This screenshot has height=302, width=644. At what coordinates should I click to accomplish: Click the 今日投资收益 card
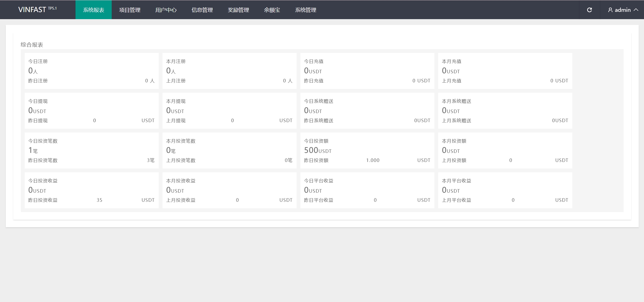[92, 190]
